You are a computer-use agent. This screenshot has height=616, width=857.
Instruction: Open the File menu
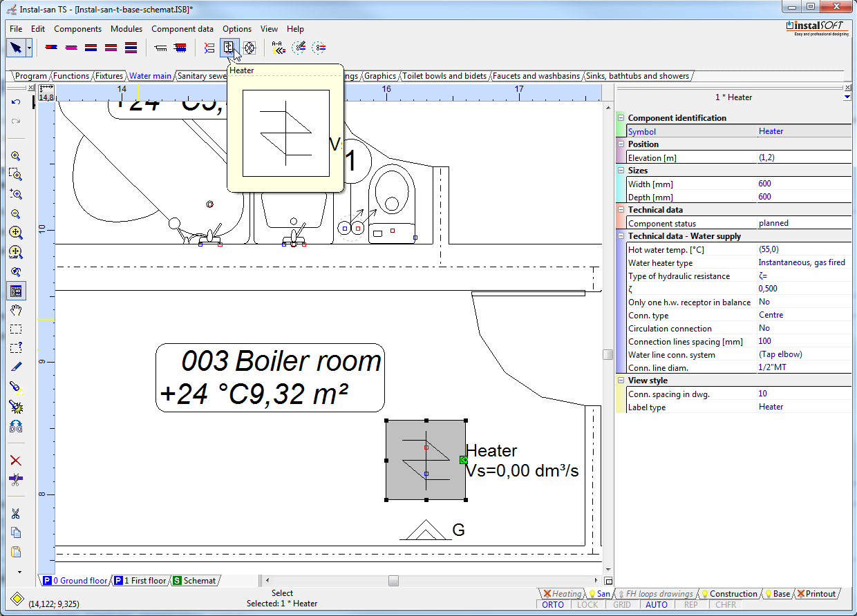coord(16,29)
